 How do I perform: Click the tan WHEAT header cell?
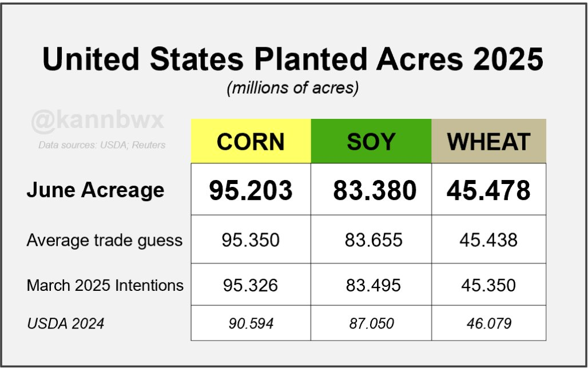tap(488, 141)
